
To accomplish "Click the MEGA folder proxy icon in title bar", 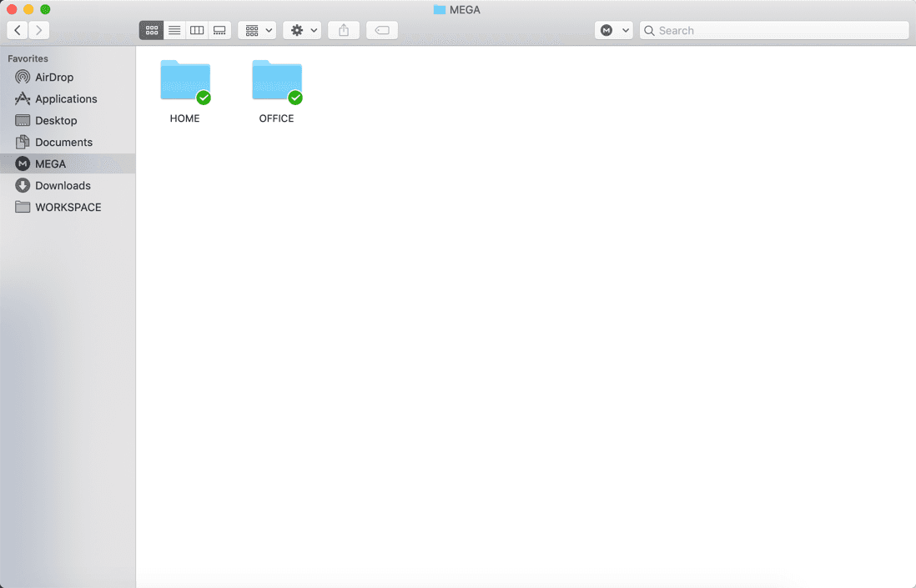I will (x=440, y=9).
